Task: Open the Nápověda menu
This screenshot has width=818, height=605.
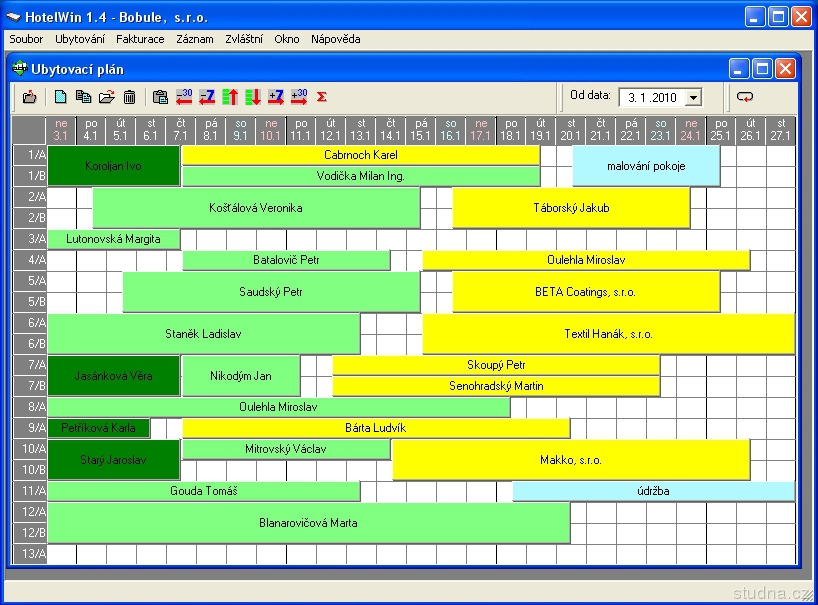Action: click(335, 39)
